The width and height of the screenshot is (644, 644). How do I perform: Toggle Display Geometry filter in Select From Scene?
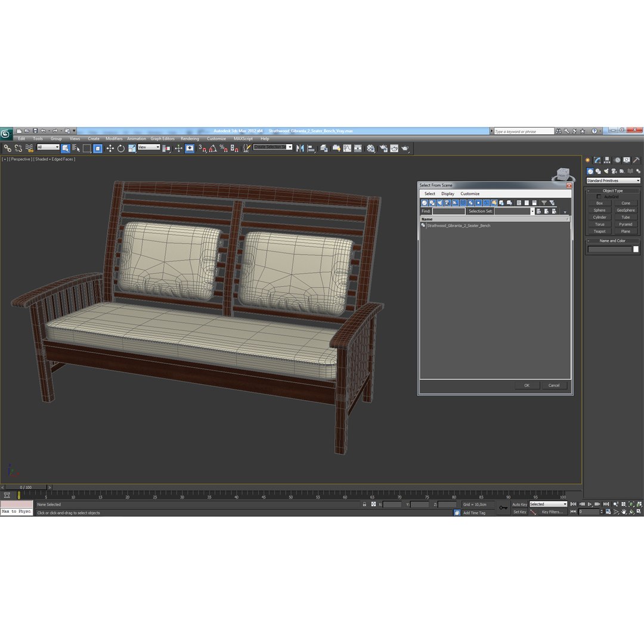tap(425, 203)
